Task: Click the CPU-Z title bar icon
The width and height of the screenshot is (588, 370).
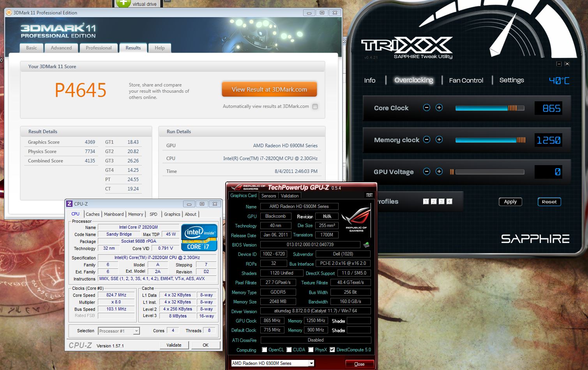Action: 69,204
